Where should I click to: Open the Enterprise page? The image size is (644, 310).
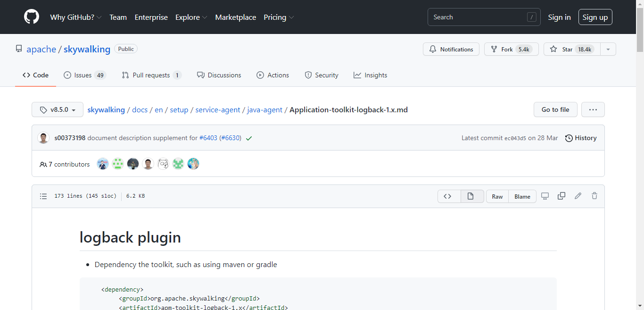pos(151,17)
